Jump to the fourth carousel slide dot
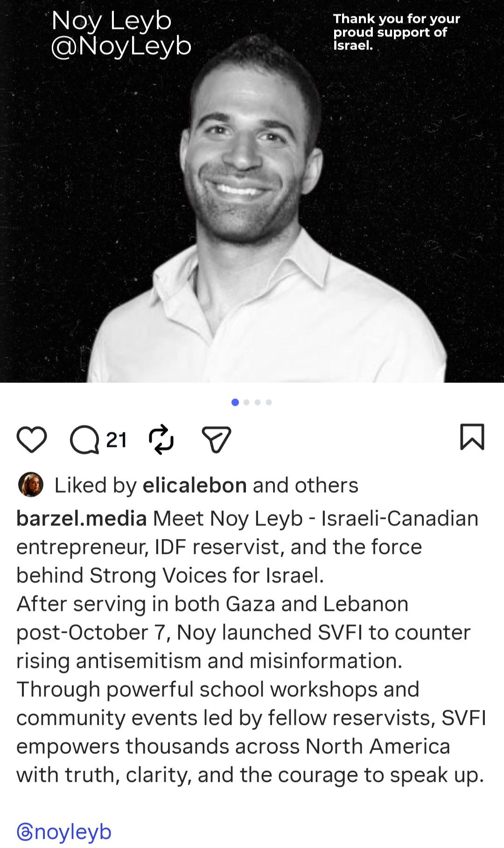This screenshot has width=504, height=848. pyautogui.click(x=269, y=402)
